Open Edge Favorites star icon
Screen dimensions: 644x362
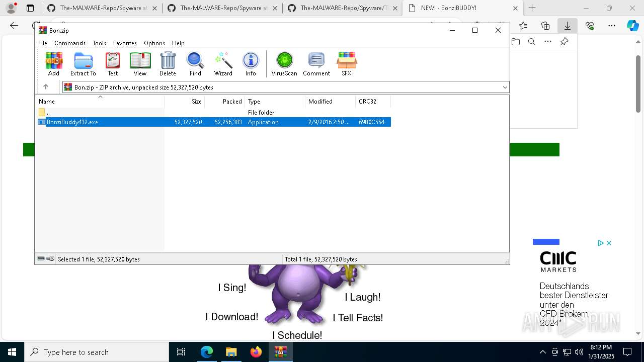523,26
